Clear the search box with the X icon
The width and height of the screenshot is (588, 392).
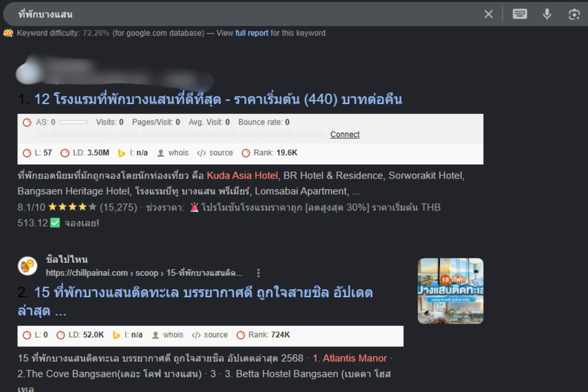click(488, 14)
